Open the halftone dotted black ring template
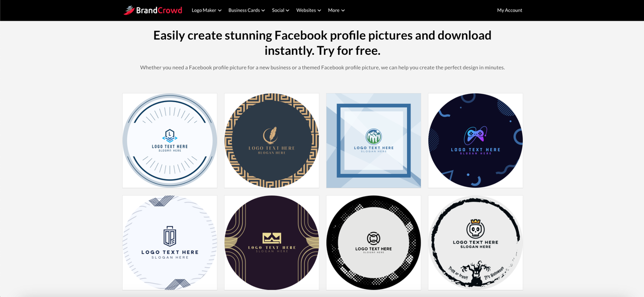Screen dimensions: 644x297 [x=373, y=243]
